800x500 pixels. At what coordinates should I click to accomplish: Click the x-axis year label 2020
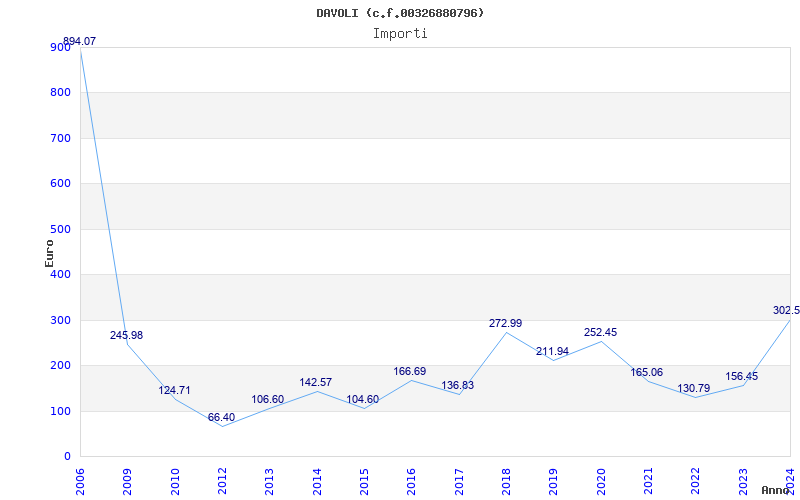click(601, 482)
